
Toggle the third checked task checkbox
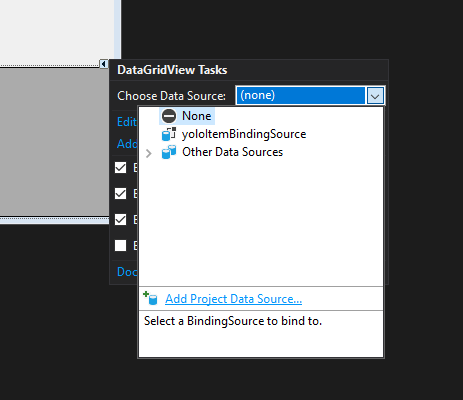pyautogui.click(x=120, y=219)
